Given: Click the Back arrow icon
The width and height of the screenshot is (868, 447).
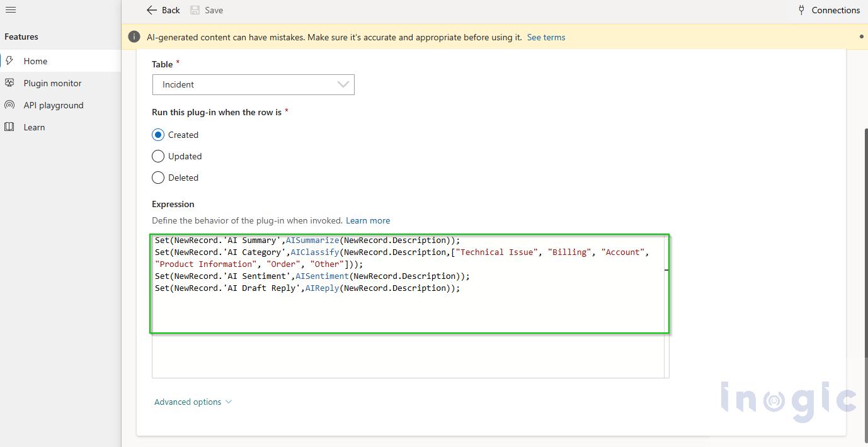Looking at the screenshot, I should [151, 10].
